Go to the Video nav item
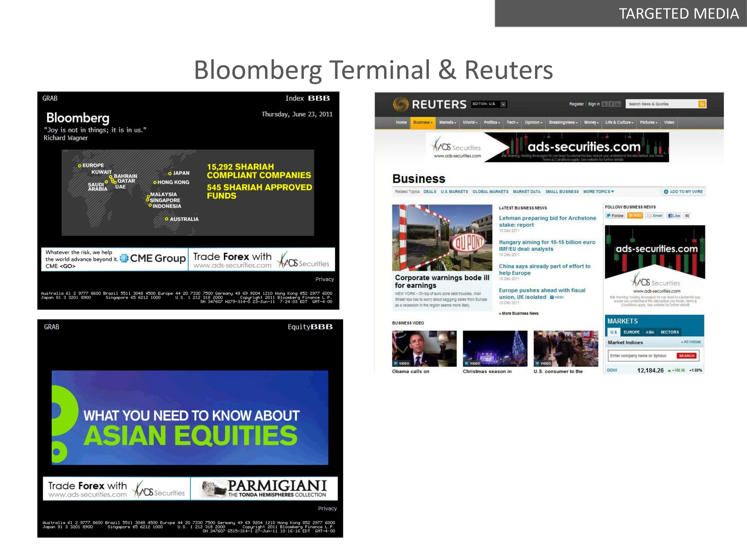The width and height of the screenshot is (747, 560). [669, 122]
